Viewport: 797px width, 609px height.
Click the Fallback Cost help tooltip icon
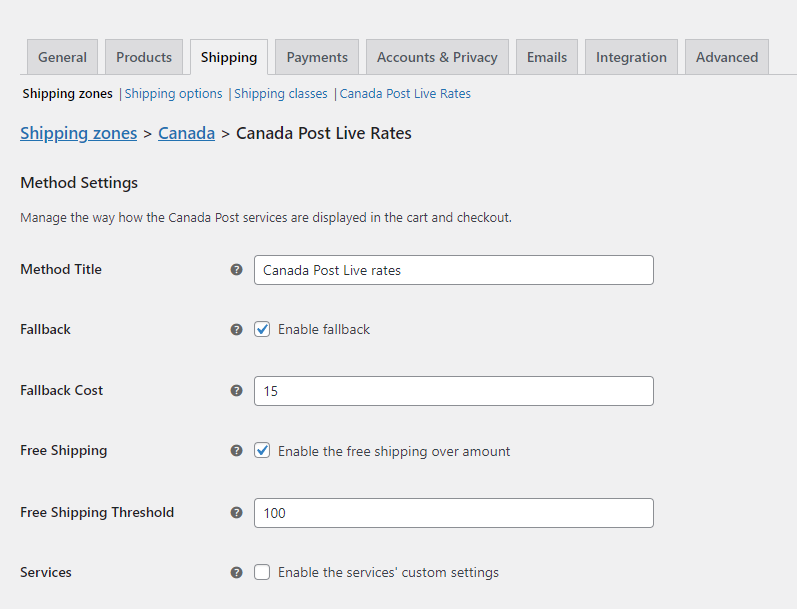click(x=236, y=390)
